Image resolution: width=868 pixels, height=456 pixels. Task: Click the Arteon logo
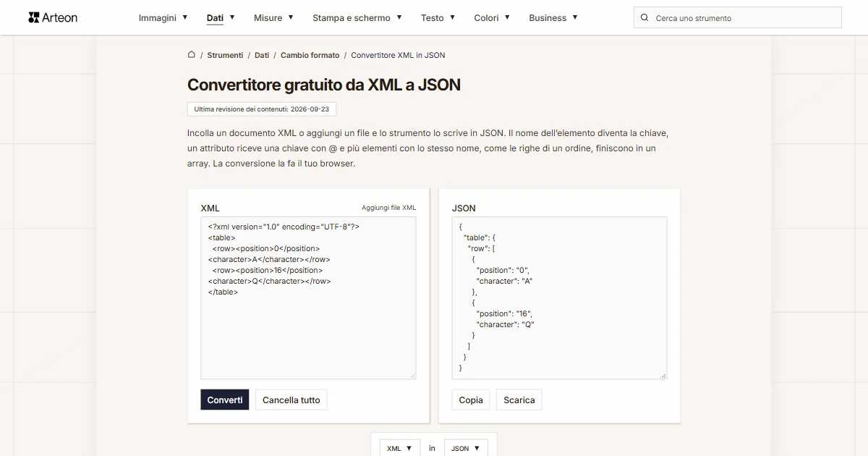point(53,17)
